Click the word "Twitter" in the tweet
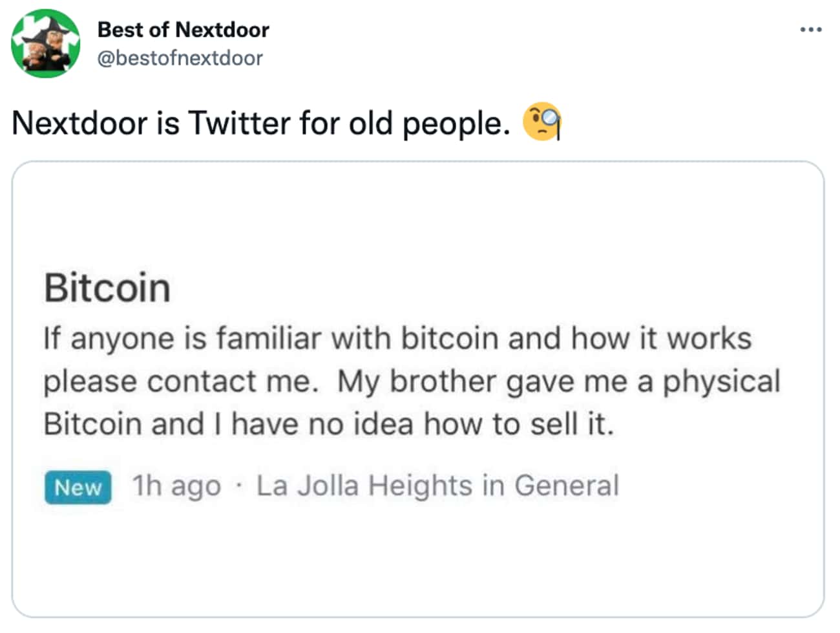840x633 pixels. click(239, 123)
